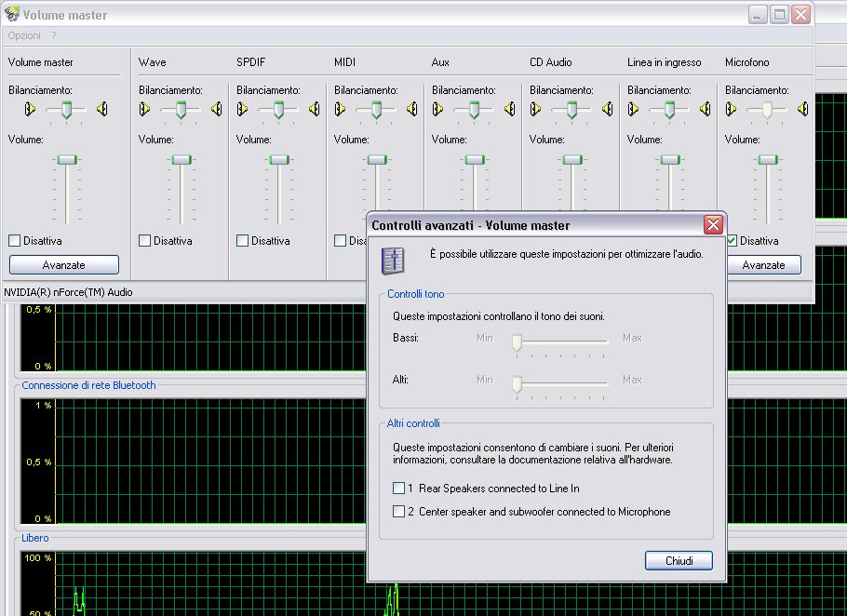Mute Volume master with Disattiva checkbox
This screenshot has width=847, height=616.
tap(15, 241)
